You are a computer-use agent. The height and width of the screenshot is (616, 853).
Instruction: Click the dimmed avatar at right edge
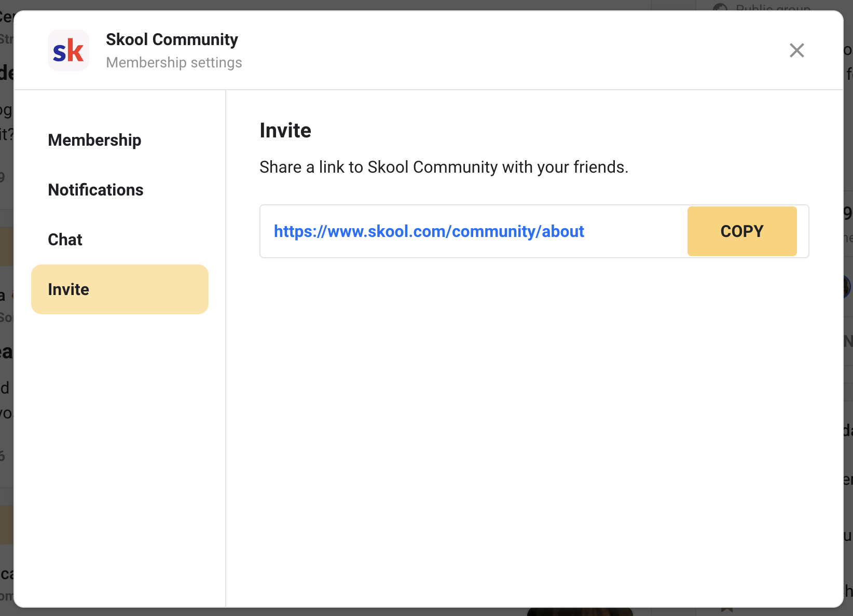pyautogui.click(x=847, y=286)
